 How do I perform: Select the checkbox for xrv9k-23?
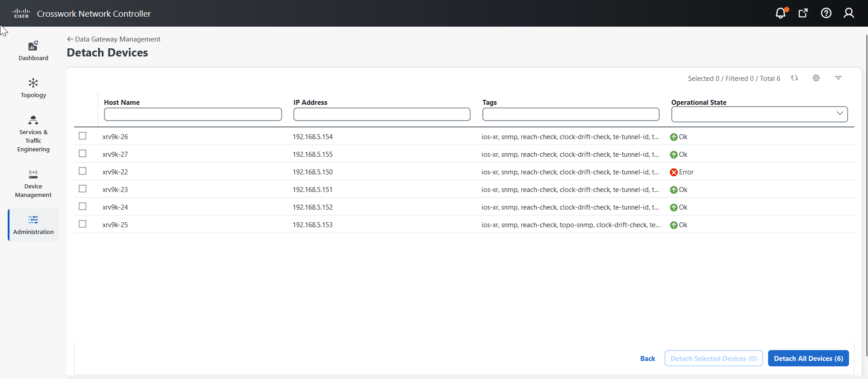[x=82, y=189]
